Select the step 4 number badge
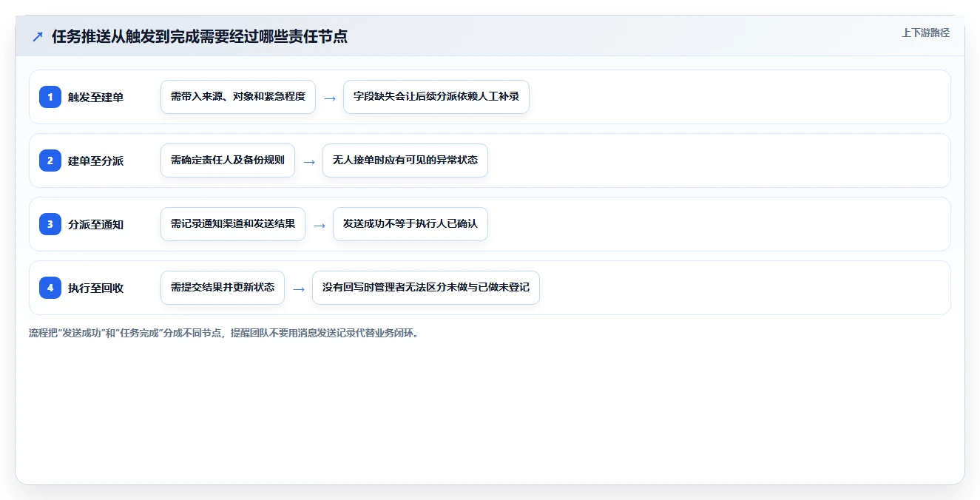980x500 pixels. [x=50, y=288]
